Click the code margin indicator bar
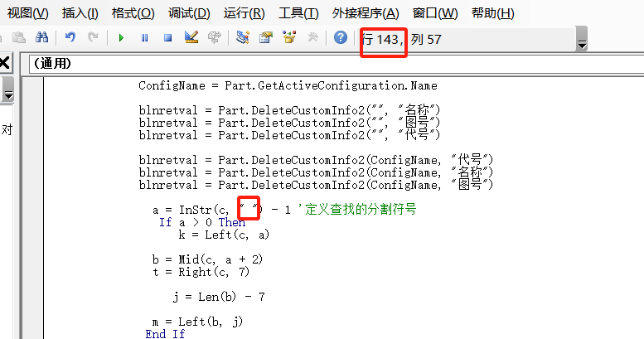 (x=32, y=208)
